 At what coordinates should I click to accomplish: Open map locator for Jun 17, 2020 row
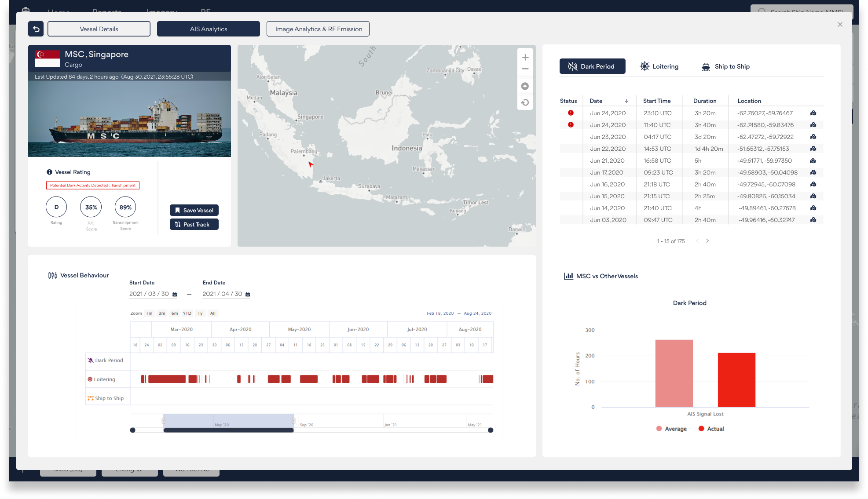pos(813,172)
